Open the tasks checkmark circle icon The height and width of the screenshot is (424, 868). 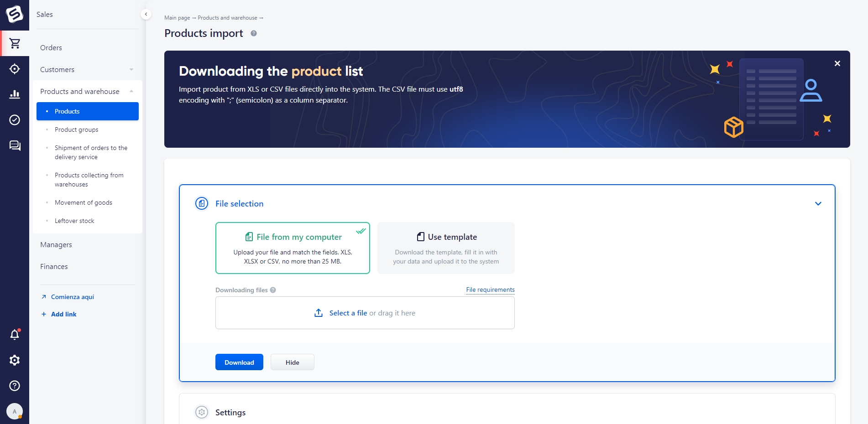coord(15,120)
